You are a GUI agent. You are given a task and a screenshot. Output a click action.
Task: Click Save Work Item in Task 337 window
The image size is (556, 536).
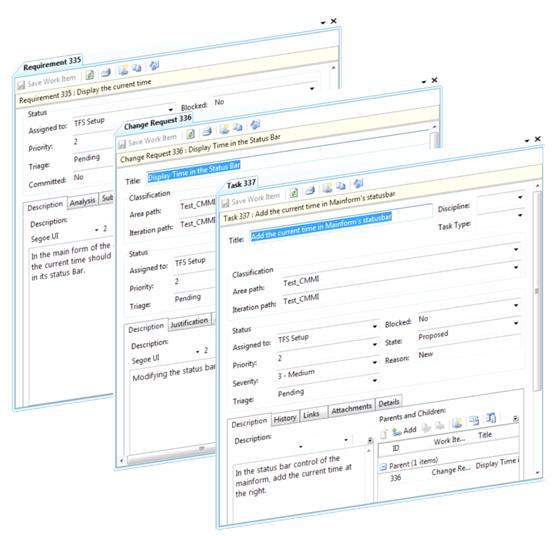coord(251,199)
